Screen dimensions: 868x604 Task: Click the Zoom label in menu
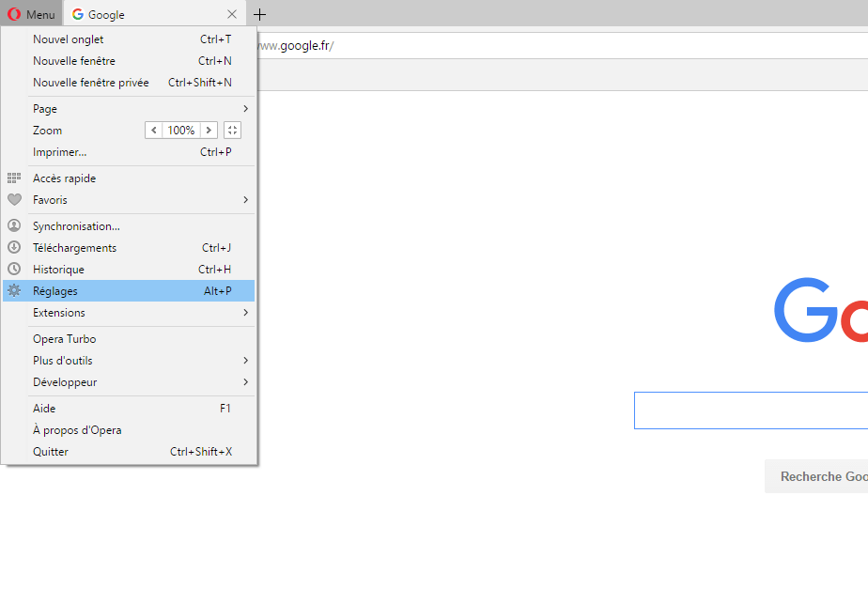click(x=47, y=131)
